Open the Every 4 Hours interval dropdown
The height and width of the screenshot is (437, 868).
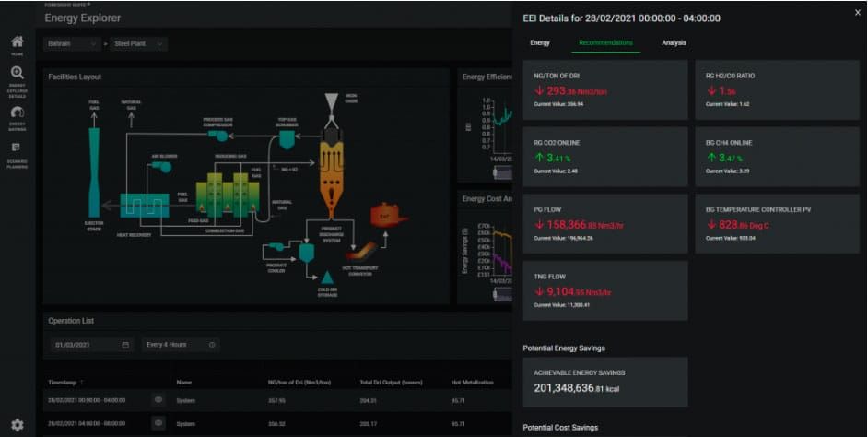(x=180, y=345)
